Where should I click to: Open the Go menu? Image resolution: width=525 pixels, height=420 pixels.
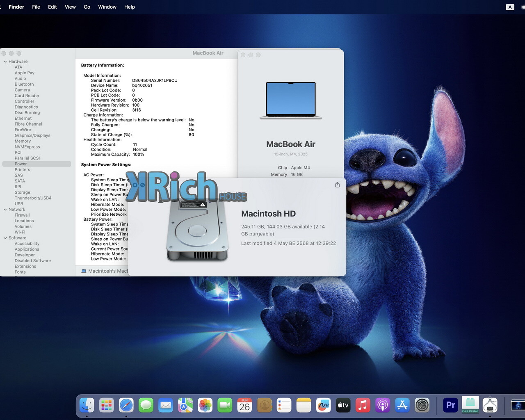click(87, 7)
